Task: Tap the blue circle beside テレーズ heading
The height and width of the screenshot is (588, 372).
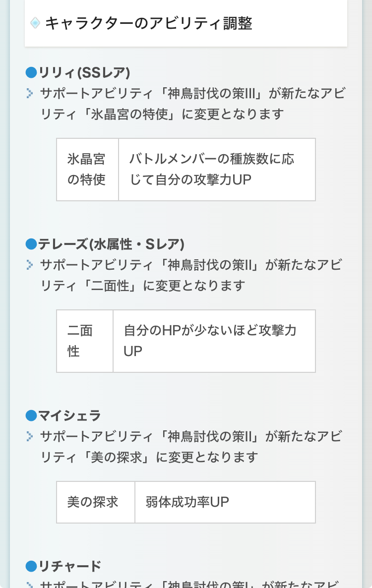Action: point(31,244)
